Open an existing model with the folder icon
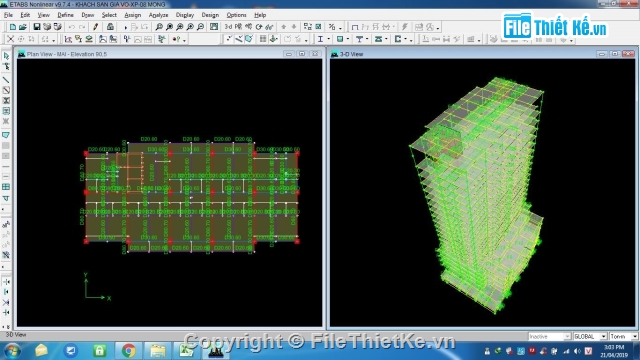This screenshot has height=360, width=640. [23, 27]
